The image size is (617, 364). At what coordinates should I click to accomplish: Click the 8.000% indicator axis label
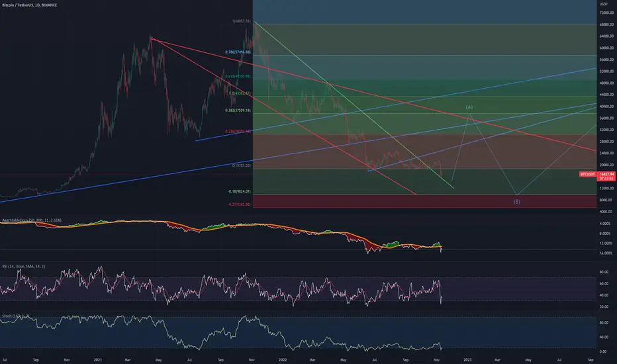605,234
